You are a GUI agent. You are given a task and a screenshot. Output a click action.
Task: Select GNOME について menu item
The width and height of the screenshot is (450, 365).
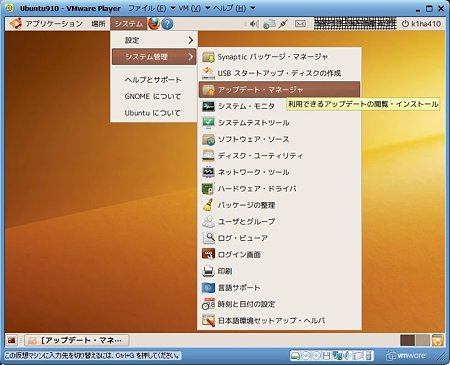pos(154,97)
